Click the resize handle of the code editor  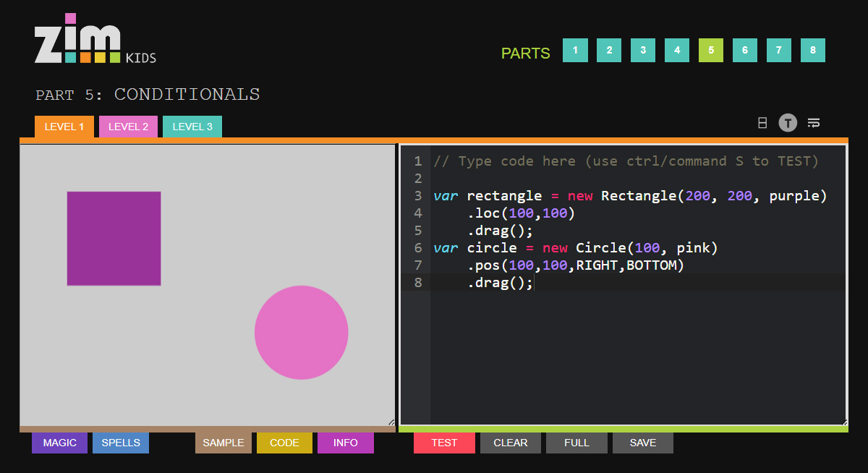843,422
